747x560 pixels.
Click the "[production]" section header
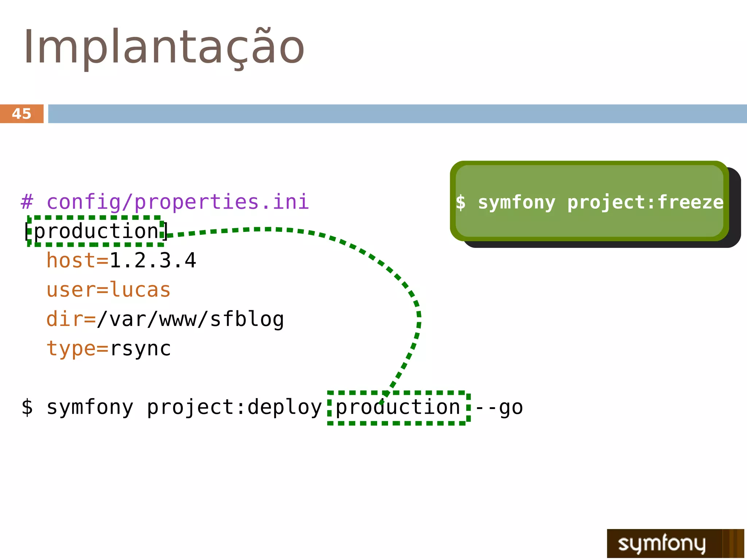tap(96, 231)
